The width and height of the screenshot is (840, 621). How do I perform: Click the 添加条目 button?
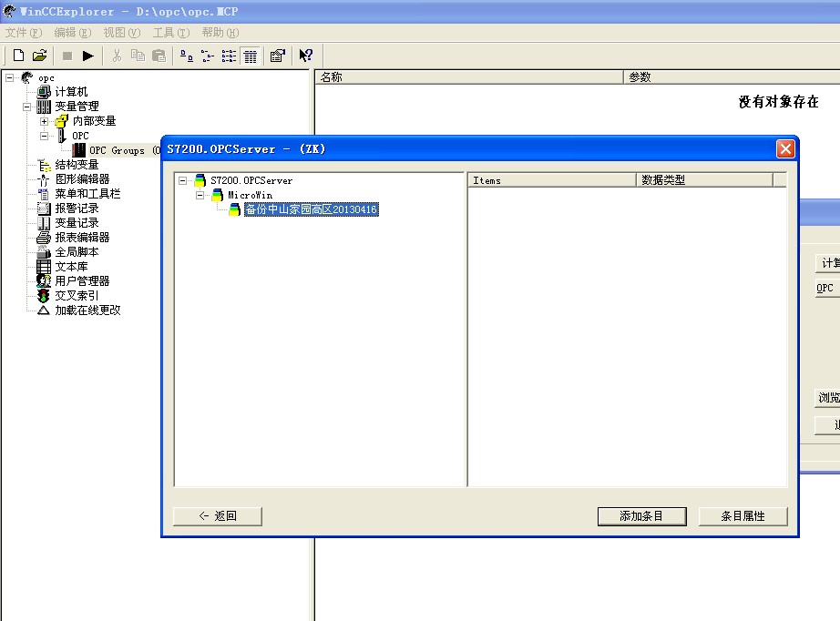coord(640,516)
